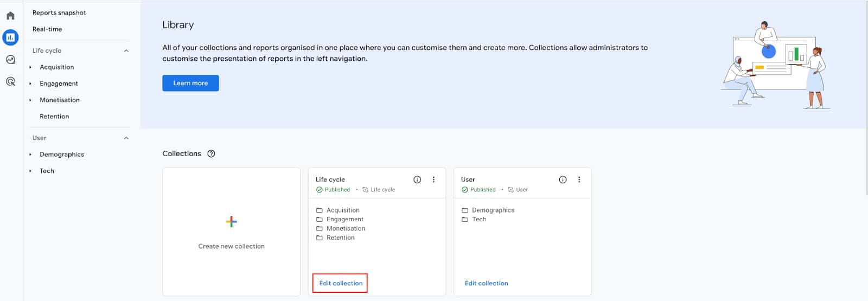Click help icon next to Collections

212,153
